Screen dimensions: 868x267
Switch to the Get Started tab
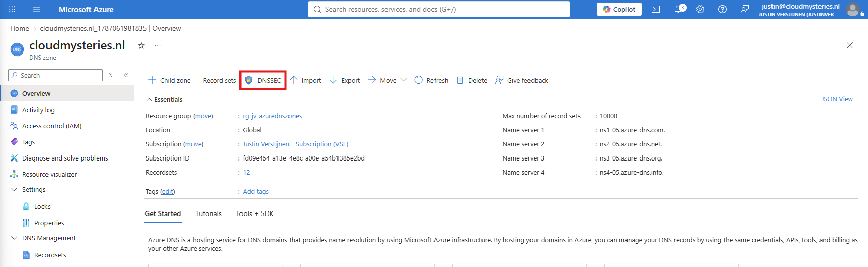[x=163, y=213]
